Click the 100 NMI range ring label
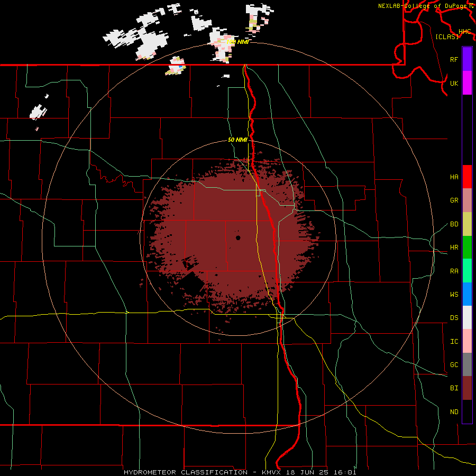The height and width of the screenshot is (476, 476). pos(237,42)
